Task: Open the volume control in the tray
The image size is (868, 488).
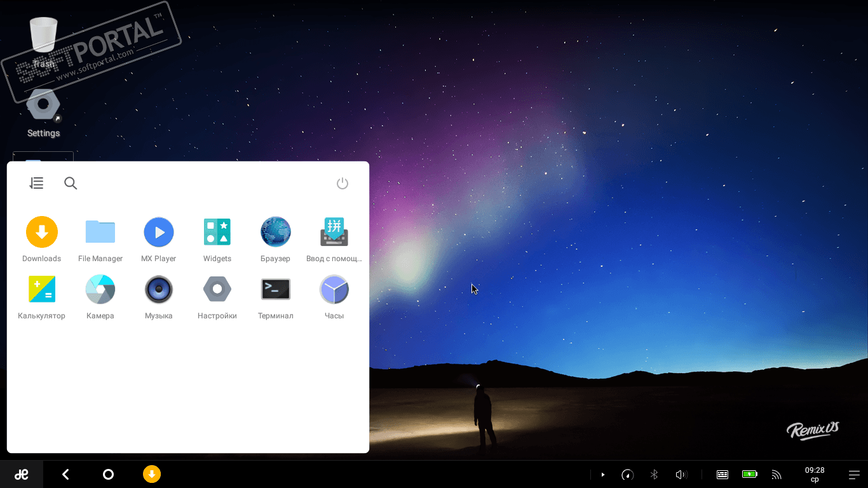Action: click(681, 474)
